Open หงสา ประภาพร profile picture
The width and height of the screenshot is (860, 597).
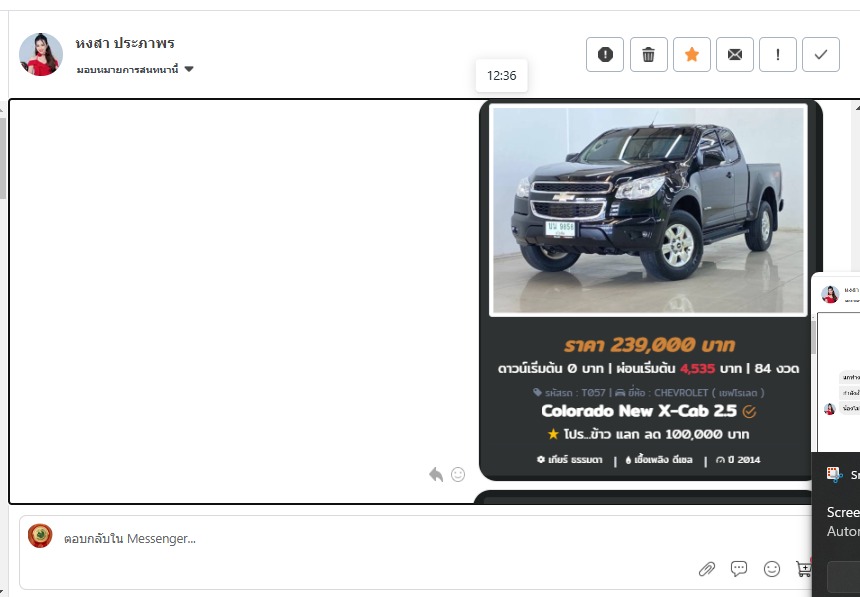click(41, 54)
